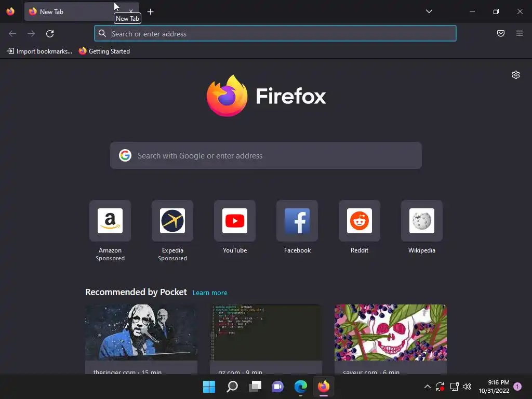The height and width of the screenshot is (399, 532).
Task: Open notification badge showing 1
Action: (517, 387)
